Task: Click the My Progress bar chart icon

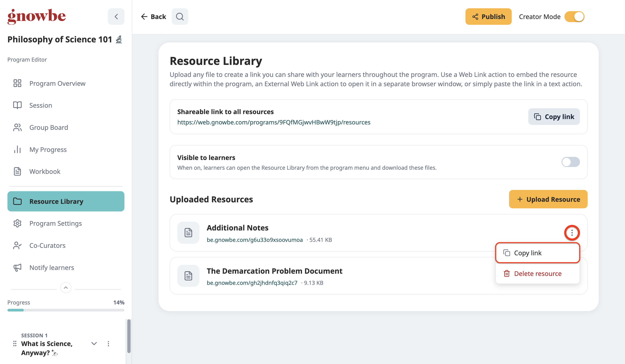Action: coord(17,149)
